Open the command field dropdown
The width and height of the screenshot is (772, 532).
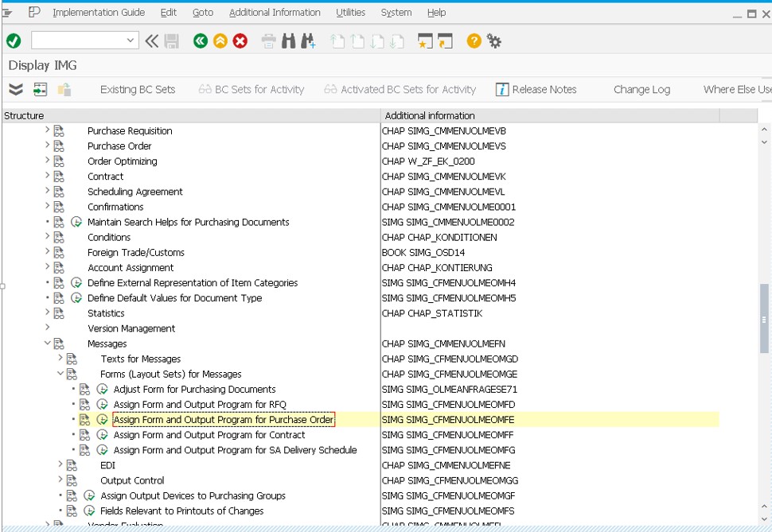coord(130,41)
